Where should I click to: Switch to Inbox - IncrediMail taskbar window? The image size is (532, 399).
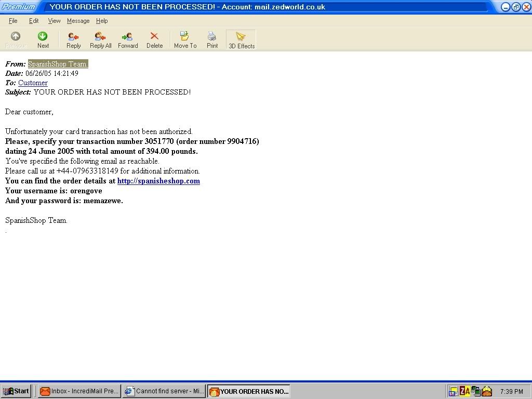(79, 391)
